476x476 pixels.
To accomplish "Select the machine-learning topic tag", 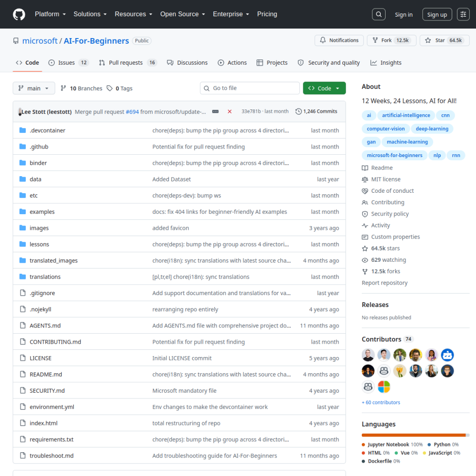I will tap(407, 142).
